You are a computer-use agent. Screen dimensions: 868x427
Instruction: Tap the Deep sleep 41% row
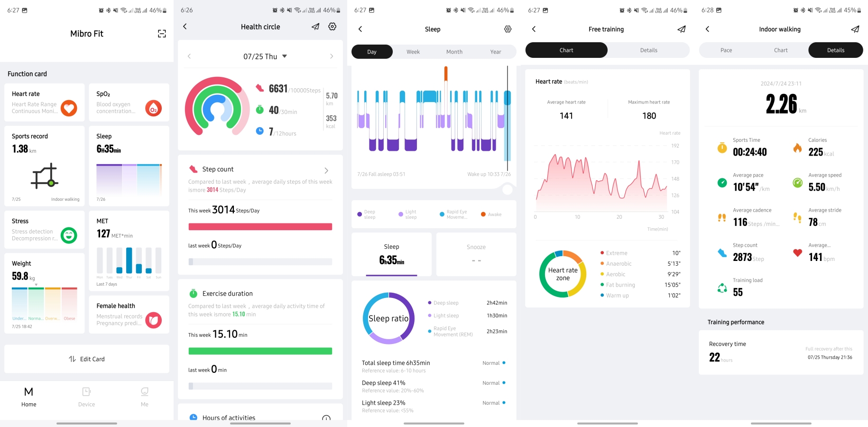click(434, 386)
